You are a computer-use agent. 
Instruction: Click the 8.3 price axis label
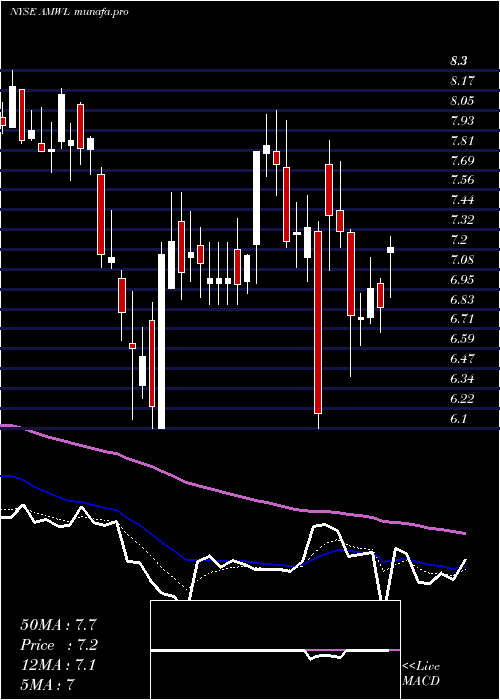click(458, 61)
